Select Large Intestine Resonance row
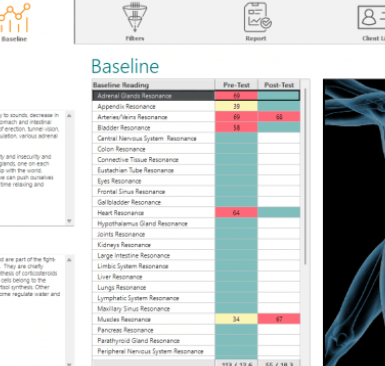 (196, 255)
